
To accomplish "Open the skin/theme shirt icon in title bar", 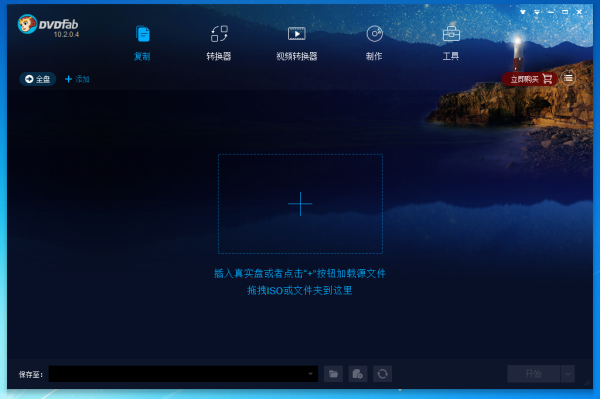I will coord(523,12).
